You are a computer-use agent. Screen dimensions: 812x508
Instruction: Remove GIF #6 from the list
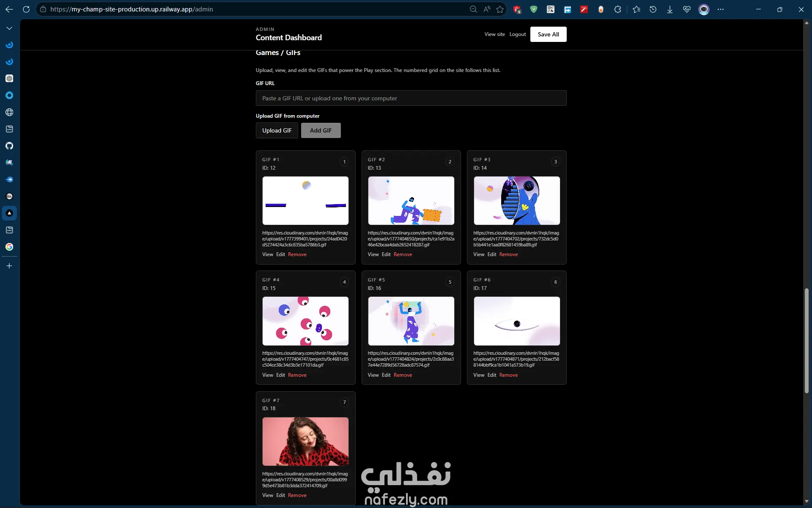(x=508, y=375)
